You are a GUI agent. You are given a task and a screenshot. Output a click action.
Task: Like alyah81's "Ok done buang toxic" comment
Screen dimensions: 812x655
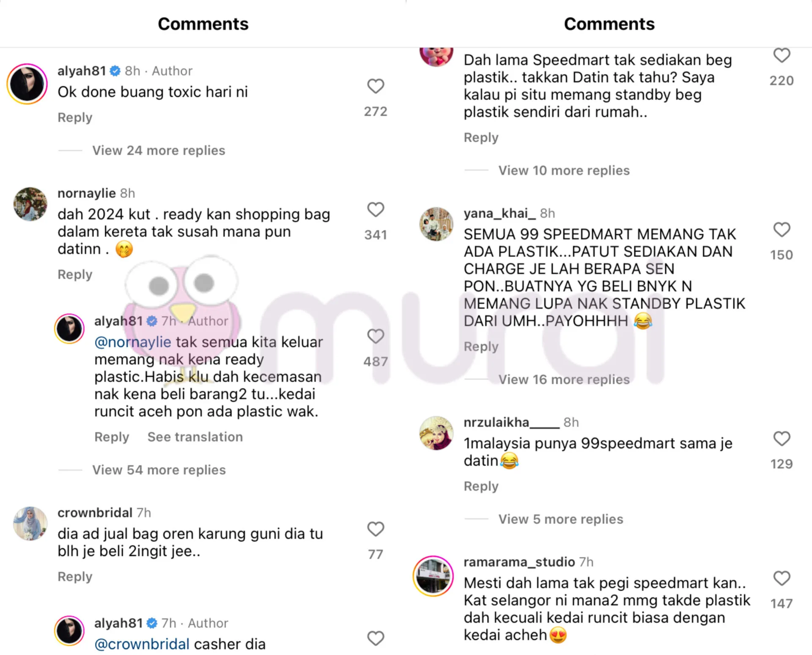[x=375, y=86]
